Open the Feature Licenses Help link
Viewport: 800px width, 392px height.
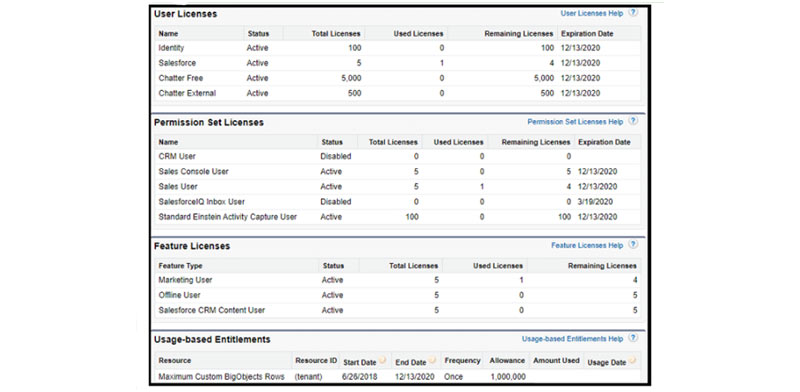coord(587,246)
